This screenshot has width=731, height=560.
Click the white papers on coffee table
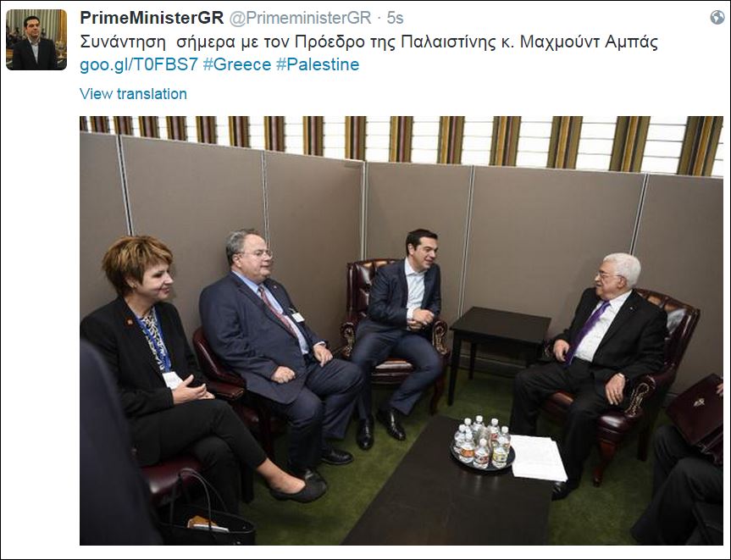[539, 457]
